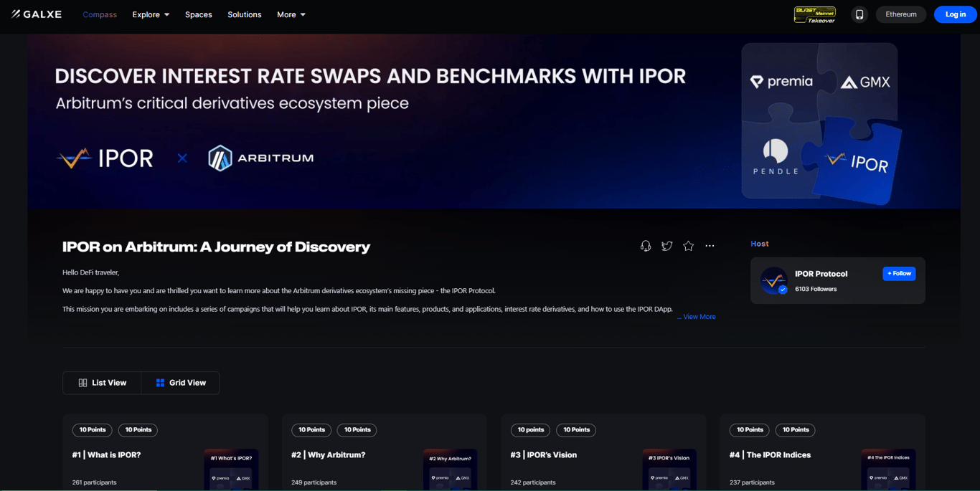Click the Host label
The height and width of the screenshot is (491, 980).
pyautogui.click(x=760, y=244)
